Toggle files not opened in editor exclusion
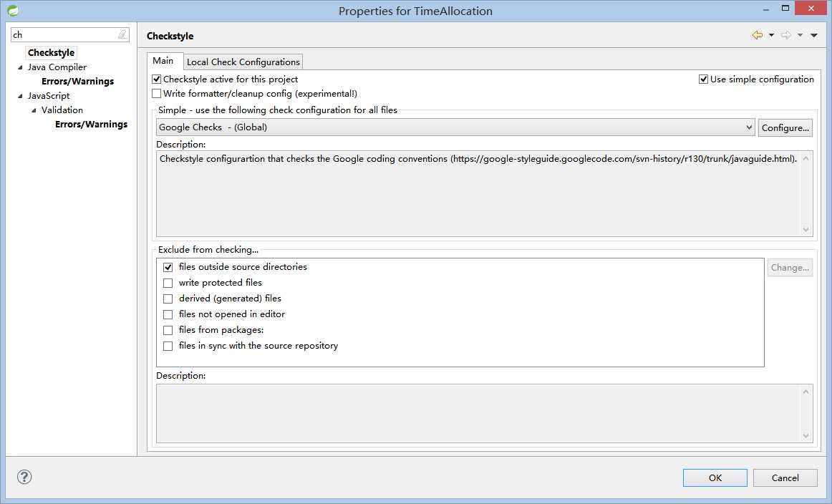832x504 pixels. pos(168,314)
